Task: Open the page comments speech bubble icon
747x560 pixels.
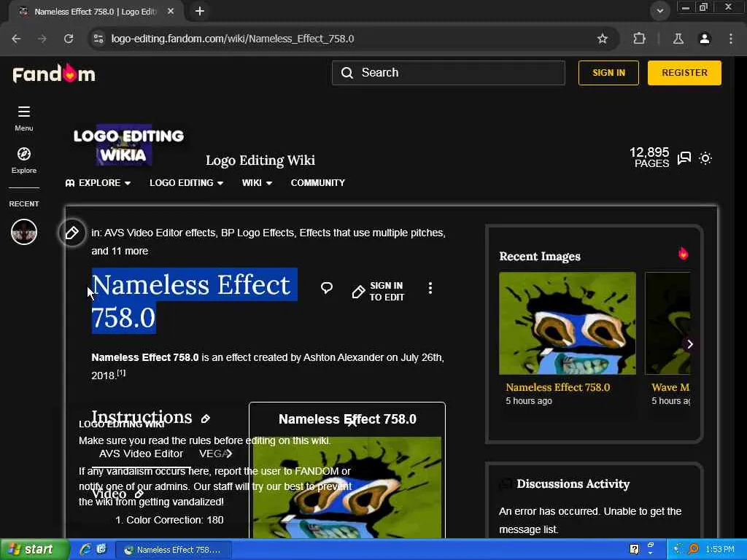Action: tap(326, 287)
